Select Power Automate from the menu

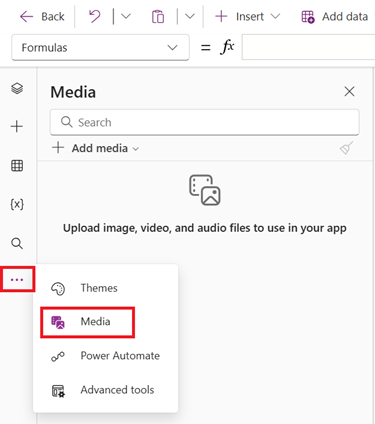(x=105, y=356)
